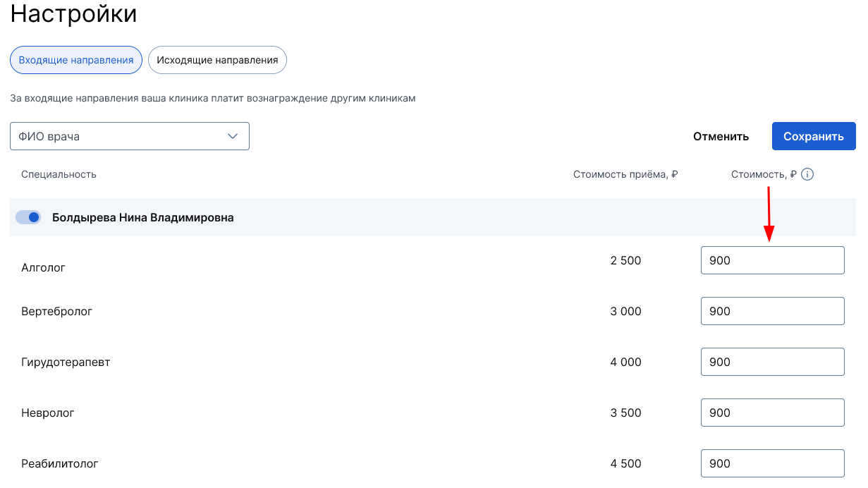
Task: Click the Вертебролог cost input field
Action: tap(772, 311)
